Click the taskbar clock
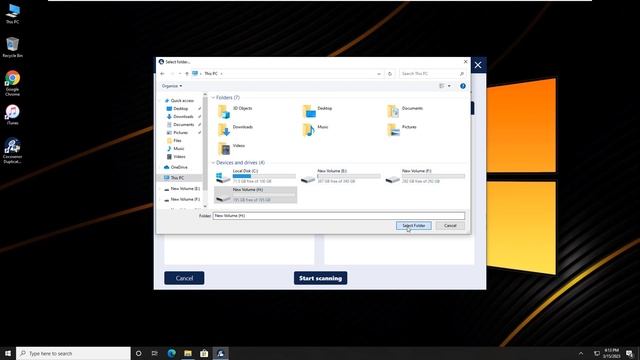 tap(611, 353)
